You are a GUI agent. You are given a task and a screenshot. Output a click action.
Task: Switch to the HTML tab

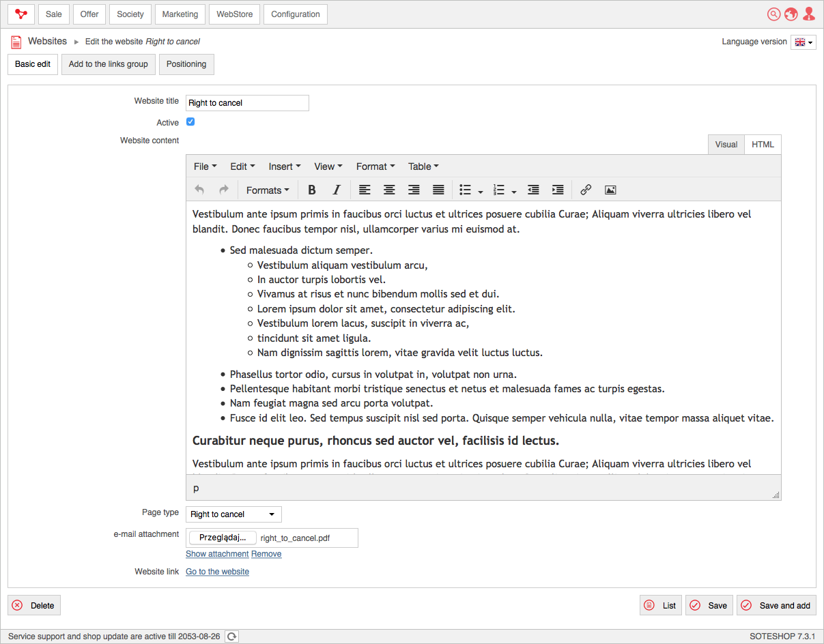(763, 145)
